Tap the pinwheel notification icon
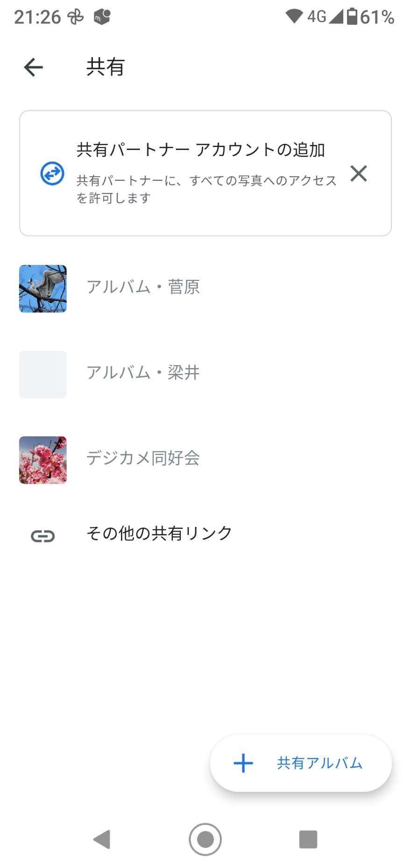 coord(75,17)
